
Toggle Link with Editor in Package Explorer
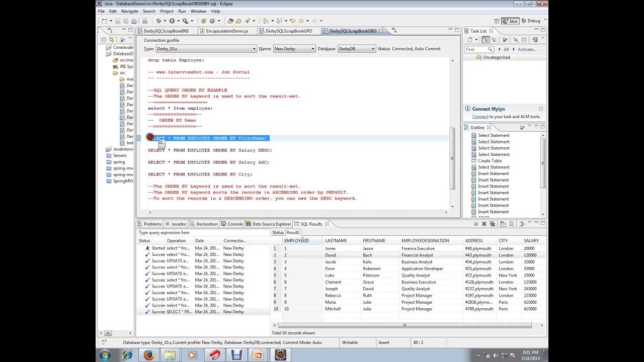click(x=112, y=39)
